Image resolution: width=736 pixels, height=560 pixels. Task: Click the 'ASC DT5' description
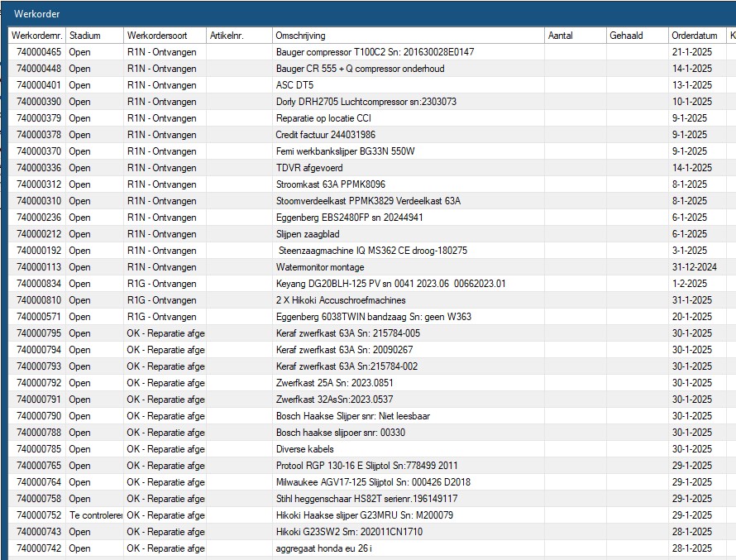coord(294,85)
